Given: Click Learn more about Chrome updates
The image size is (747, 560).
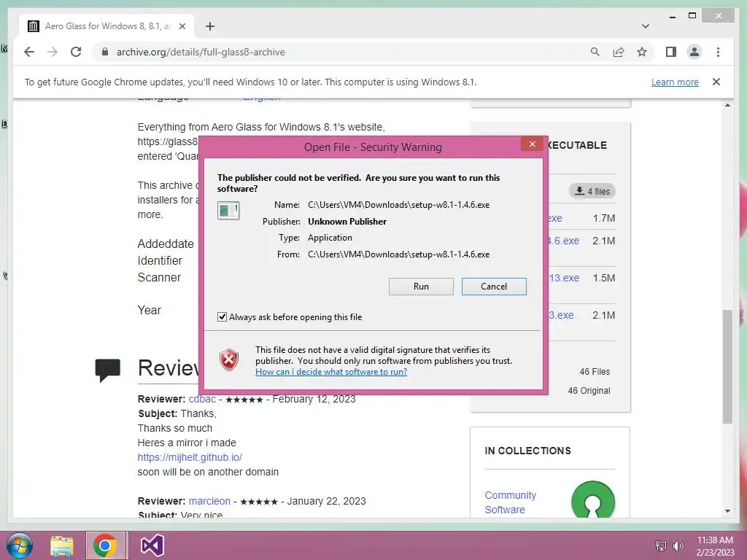Looking at the screenshot, I should [x=675, y=82].
